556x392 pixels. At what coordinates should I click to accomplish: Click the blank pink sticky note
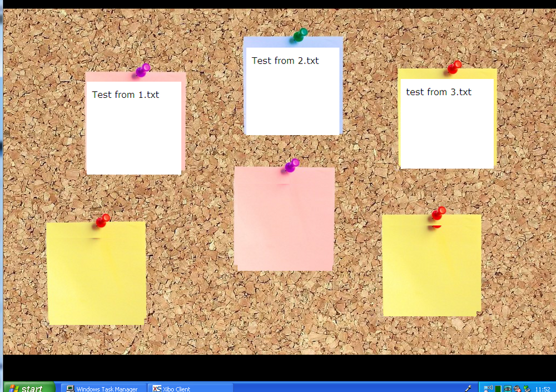[284, 219]
